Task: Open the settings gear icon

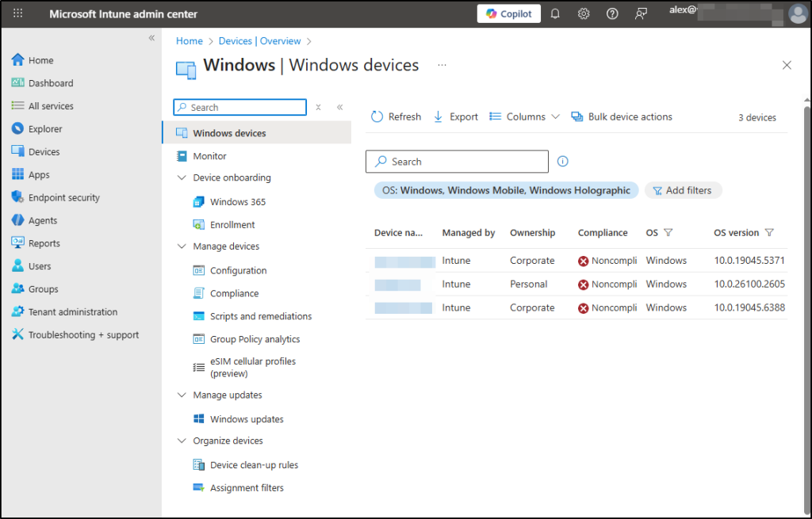Action: [x=584, y=13]
